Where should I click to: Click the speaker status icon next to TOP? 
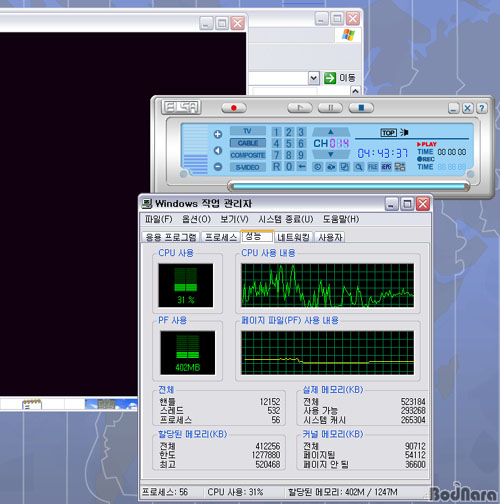[404, 133]
